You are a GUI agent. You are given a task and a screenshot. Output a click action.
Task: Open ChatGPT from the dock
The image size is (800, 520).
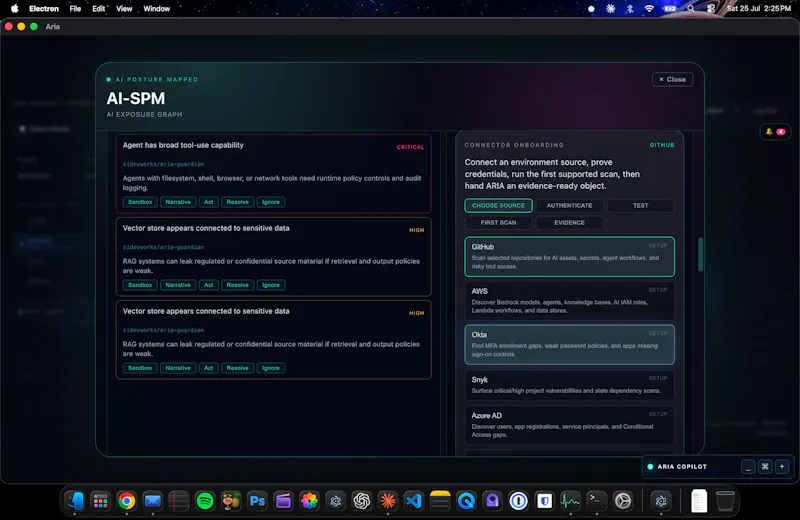click(362, 501)
